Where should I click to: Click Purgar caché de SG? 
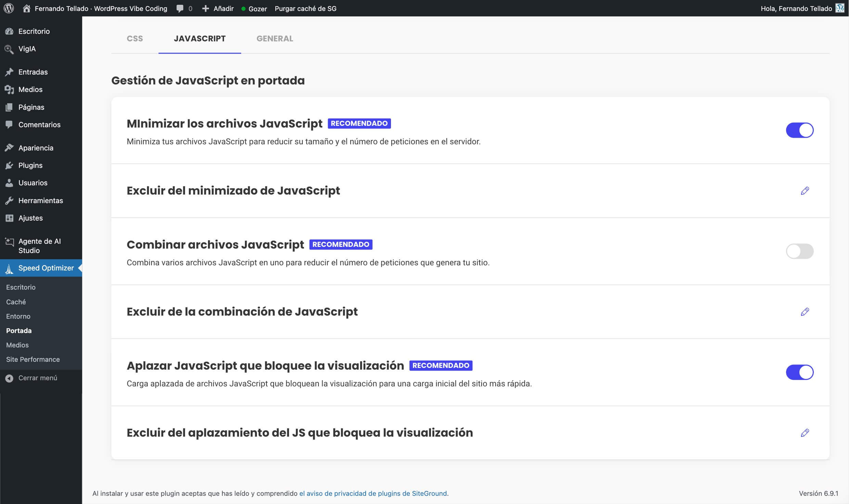[x=305, y=8]
